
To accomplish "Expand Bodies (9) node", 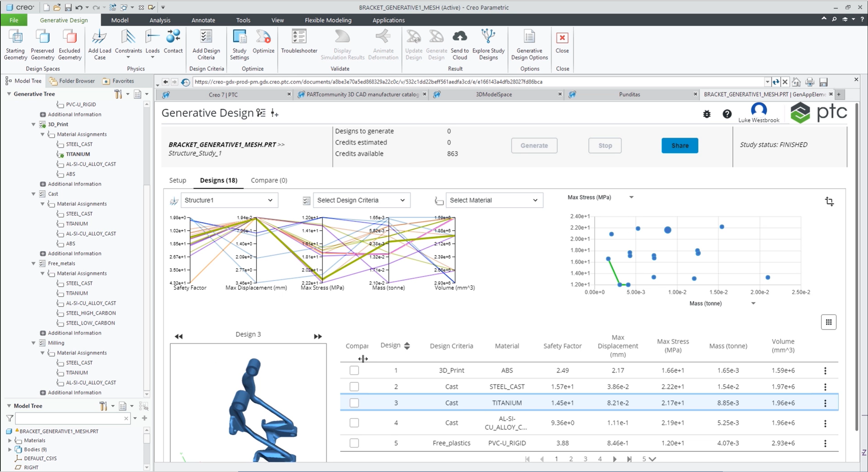I will tap(10, 449).
